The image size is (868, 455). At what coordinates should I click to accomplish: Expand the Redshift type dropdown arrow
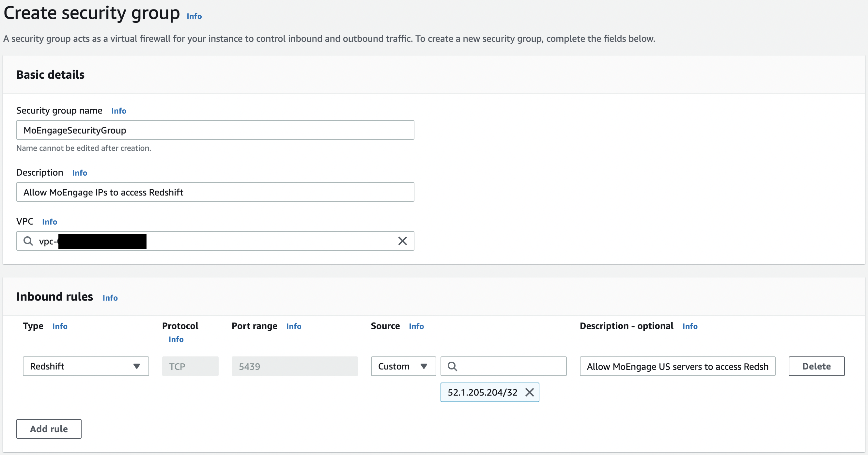click(x=136, y=366)
